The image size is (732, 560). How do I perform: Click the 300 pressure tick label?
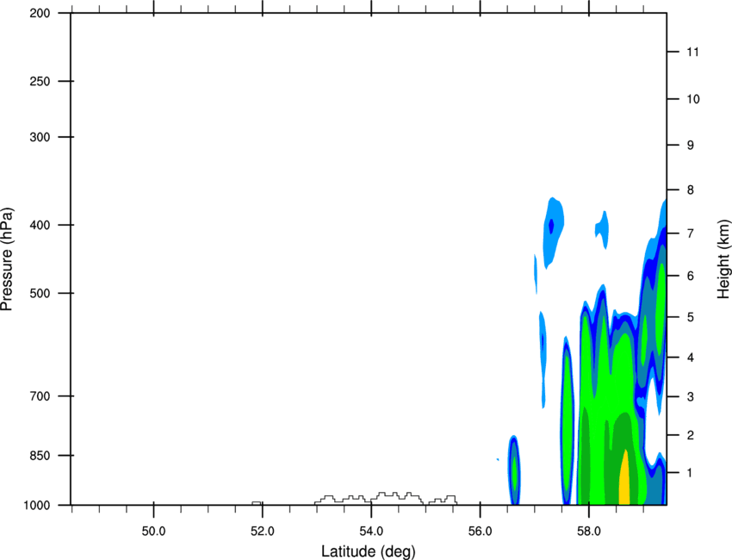pyautogui.click(x=40, y=137)
